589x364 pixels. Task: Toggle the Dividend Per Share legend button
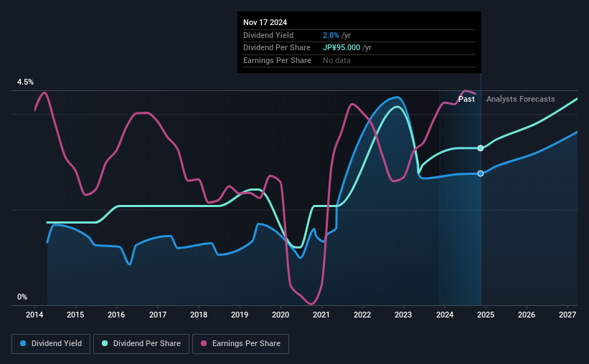pos(141,344)
